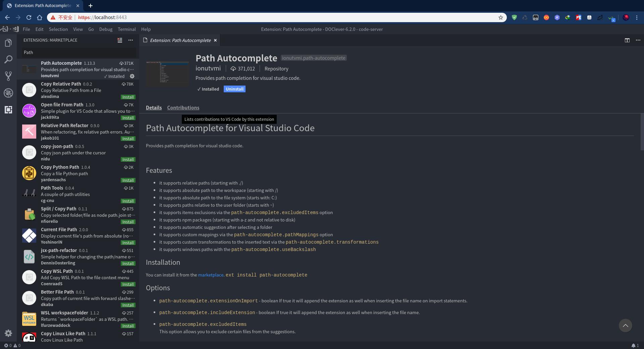Open the Manage gear at the bottom left
The height and width of the screenshot is (349, 644).
coord(8,333)
